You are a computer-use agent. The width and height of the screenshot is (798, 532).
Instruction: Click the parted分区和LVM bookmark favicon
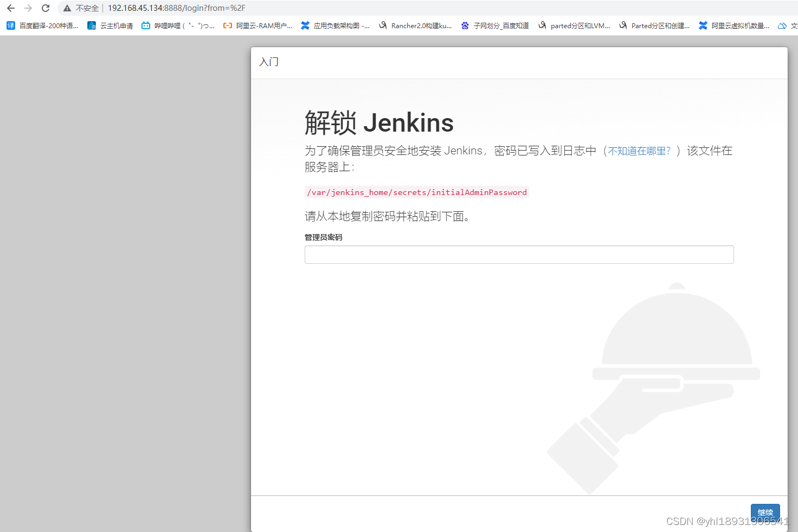[542, 25]
